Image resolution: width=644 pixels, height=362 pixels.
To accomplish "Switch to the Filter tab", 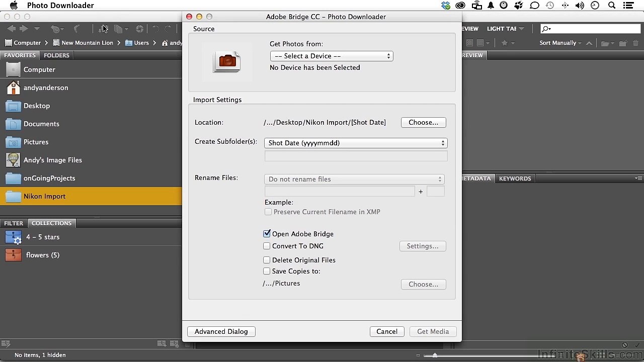I will pos(14,223).
